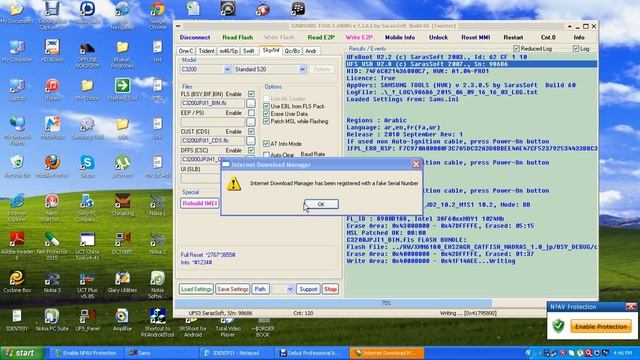The image size is (640, 360).
Task: Open Adobe Reader desktop shortcut
Action: pos(17,246)
